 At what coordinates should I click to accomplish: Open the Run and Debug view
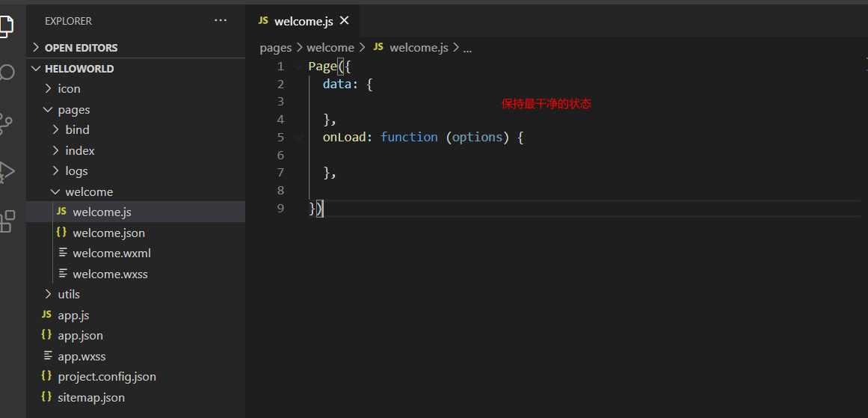tap(6, 172)
